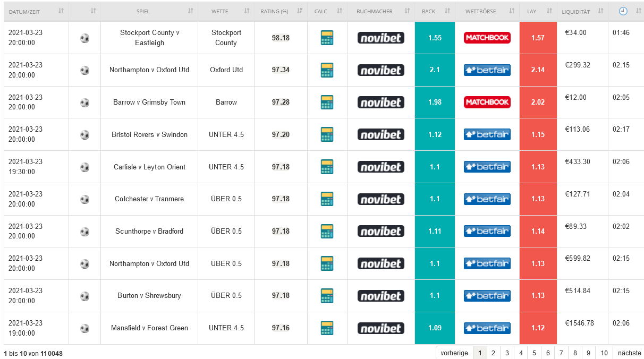Click Oxford Utd bet cell
This screenshot has width=644, height=359.
tap(226, 70)
